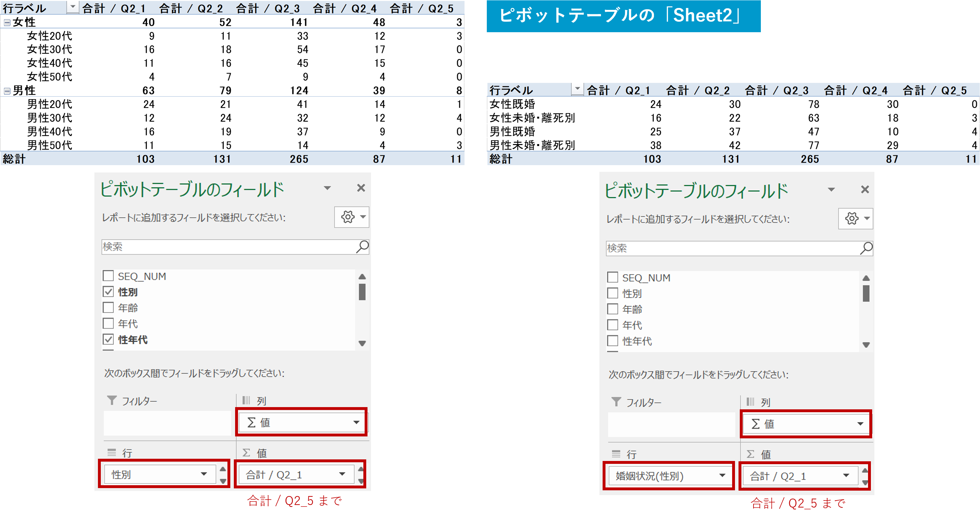980x519 pixels.
Task: Uncheck 性別 field in left pane
Action: tap(108, 292)
